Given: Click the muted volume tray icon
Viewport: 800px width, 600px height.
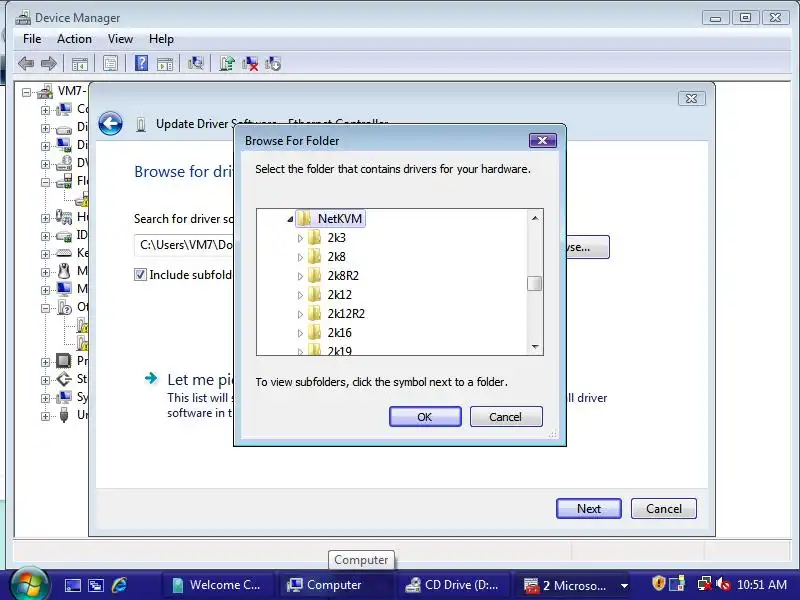Looking at the screenshot, I should click(722, 583).
